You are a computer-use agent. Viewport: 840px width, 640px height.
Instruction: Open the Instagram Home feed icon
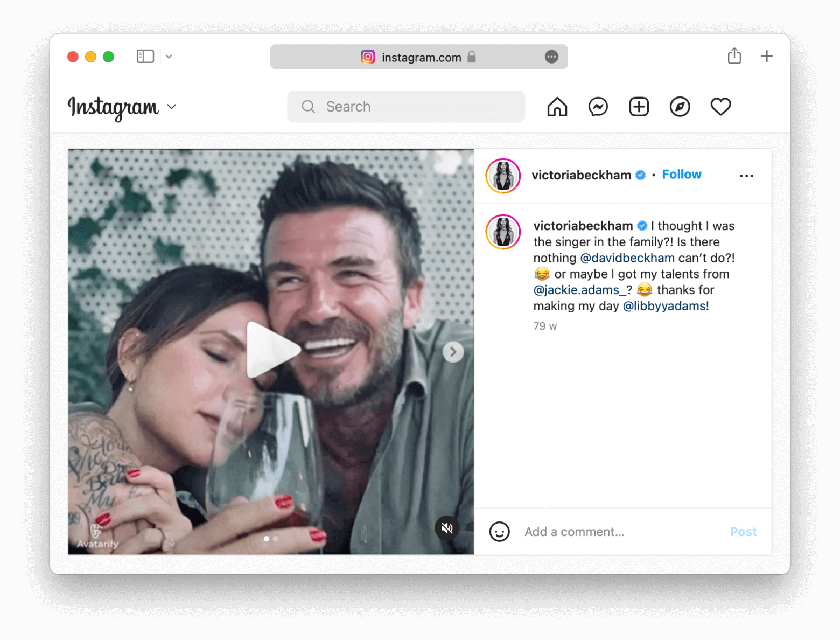(557, 107)
